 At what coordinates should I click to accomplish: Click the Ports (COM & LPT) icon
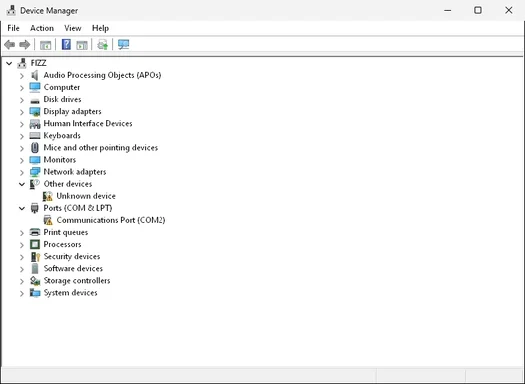pyautogui.click(x=34, y=208)
